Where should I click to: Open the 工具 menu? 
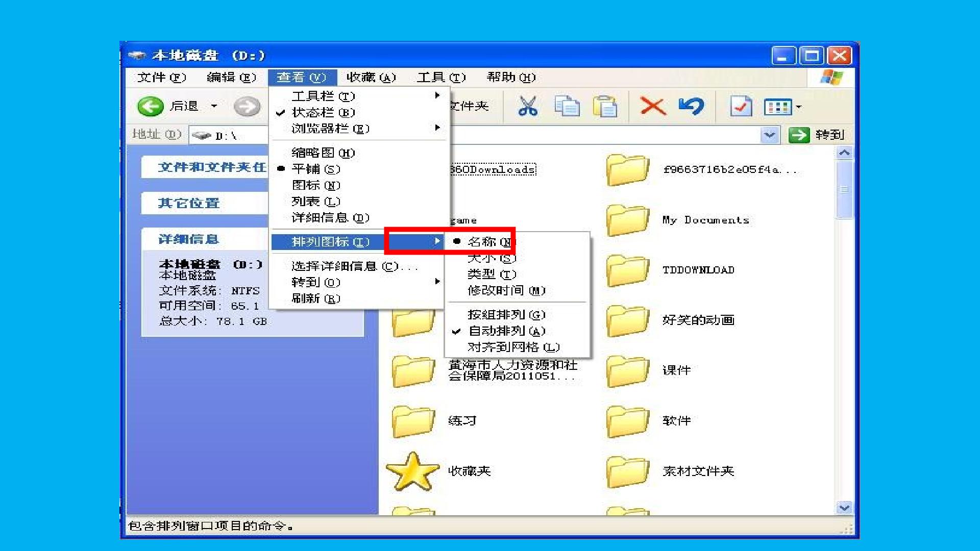(x=442, y=78)
